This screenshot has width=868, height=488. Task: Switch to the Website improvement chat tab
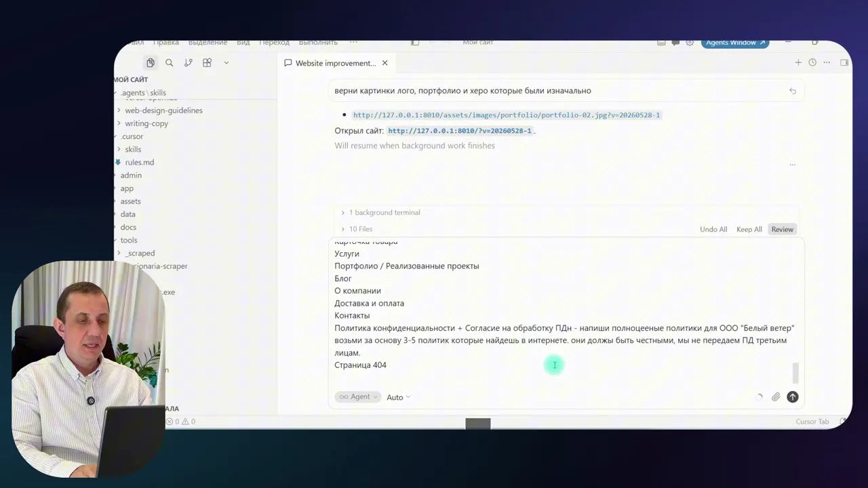[x=336, y=63]
